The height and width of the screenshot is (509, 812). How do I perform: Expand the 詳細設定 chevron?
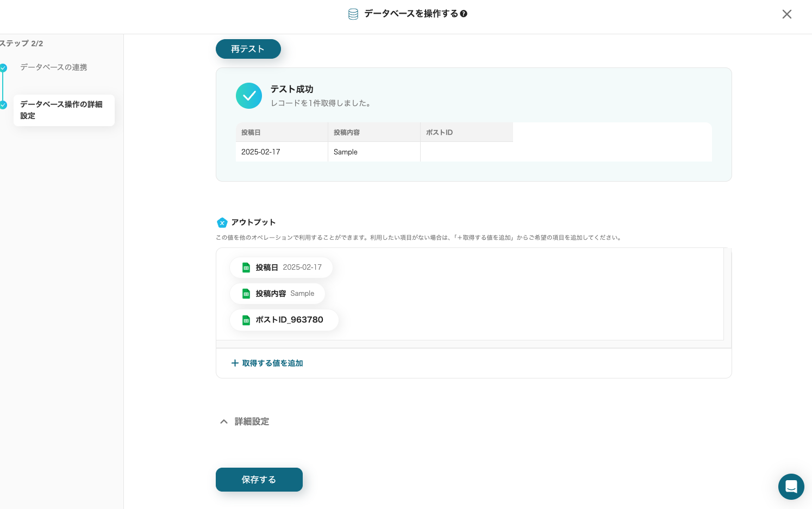tap(223, 421)
